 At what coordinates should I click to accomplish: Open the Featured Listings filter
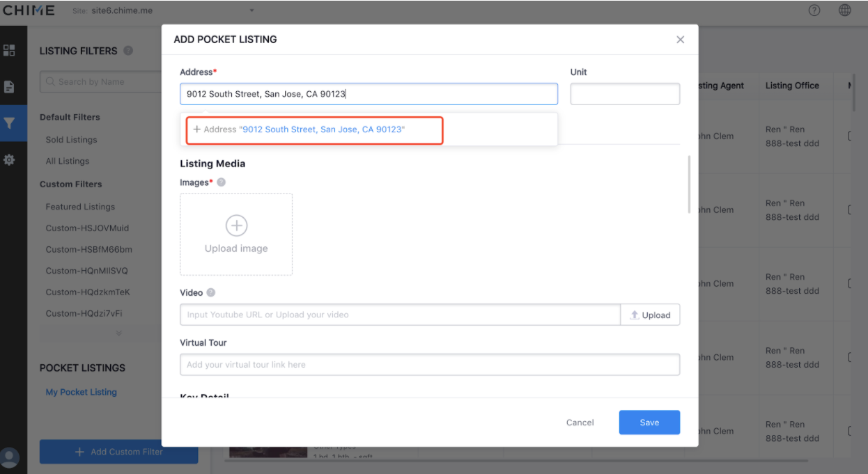pyautogui.click(x=80, y=207)
